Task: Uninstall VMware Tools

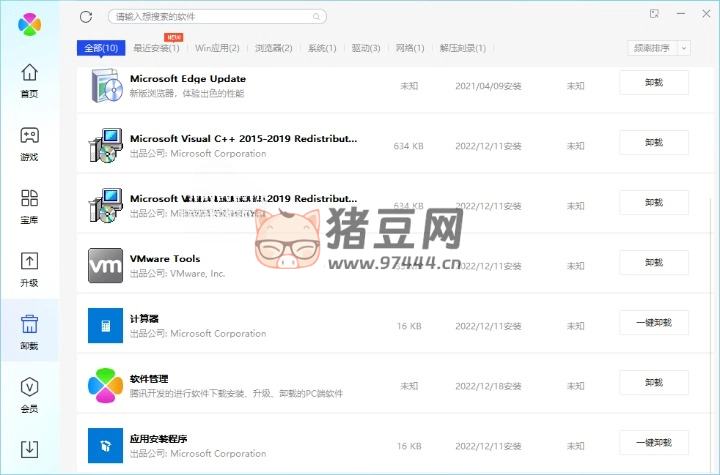Action: [x=654, y=262]
